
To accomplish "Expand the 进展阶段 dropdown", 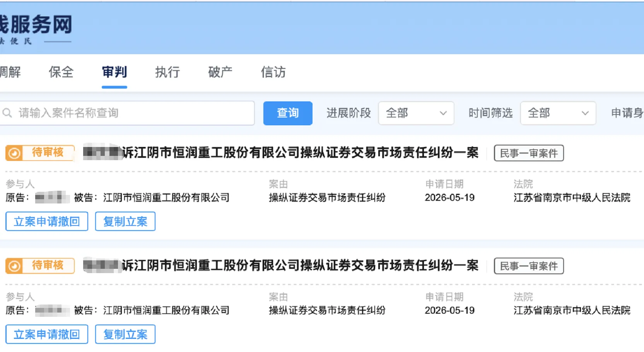I will coord(416,113).
